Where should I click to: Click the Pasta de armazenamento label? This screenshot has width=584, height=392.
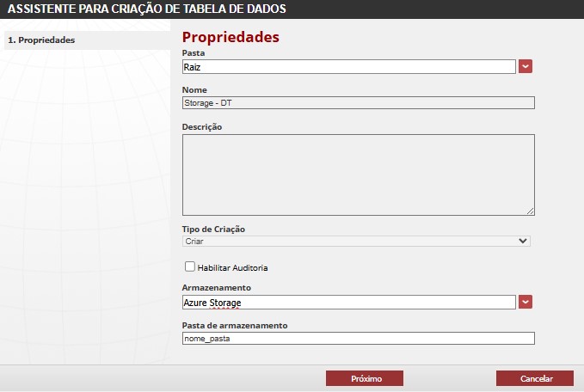(x=235, y=325)
